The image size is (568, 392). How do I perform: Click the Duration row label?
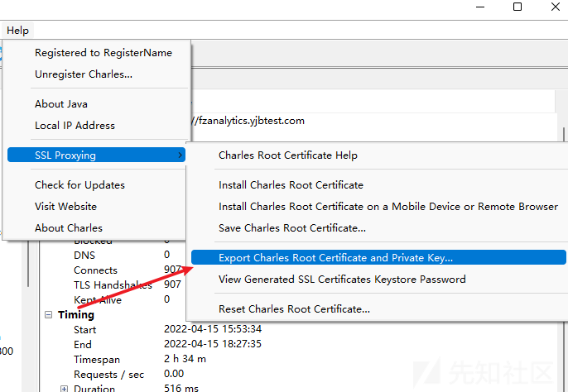[94, 389]
